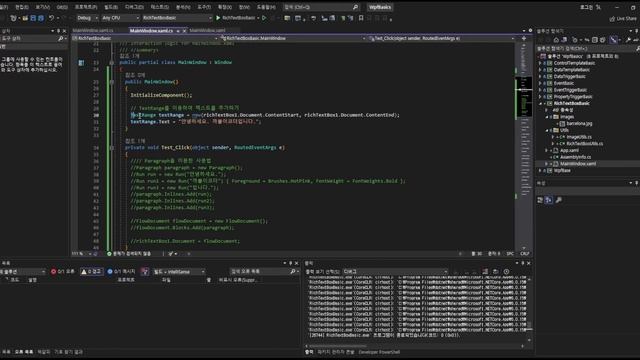Expand the MainWindow.xaml node in Solution Explorer
Viewport: 640px width, 360px height.
tap(547, 164)
